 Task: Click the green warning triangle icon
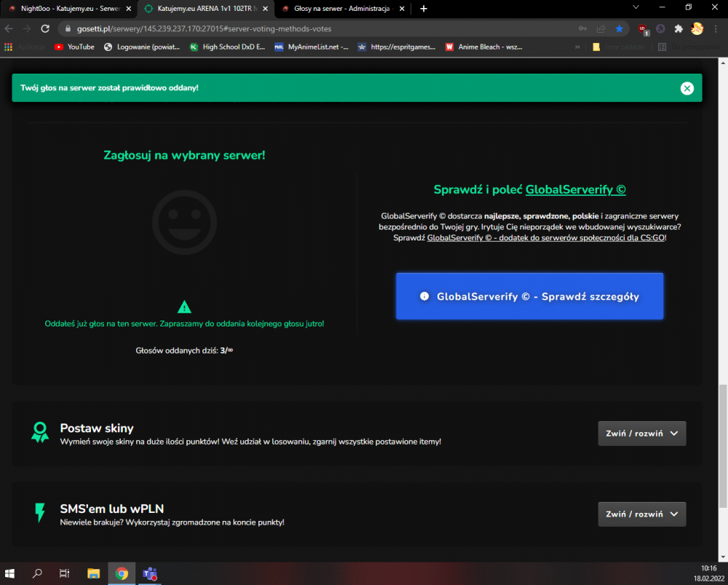click(184, 307)
